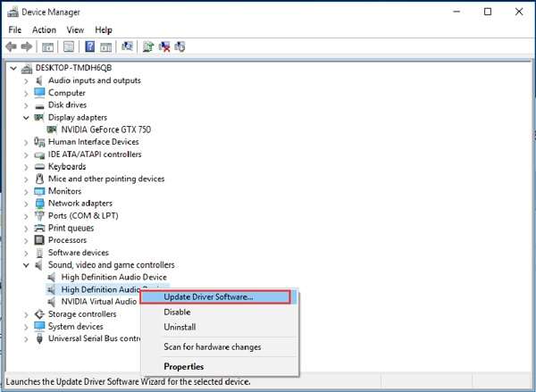The height and width of the screenshot is (392, 536).
Task: Open the File menu
Action: point(14,30)
